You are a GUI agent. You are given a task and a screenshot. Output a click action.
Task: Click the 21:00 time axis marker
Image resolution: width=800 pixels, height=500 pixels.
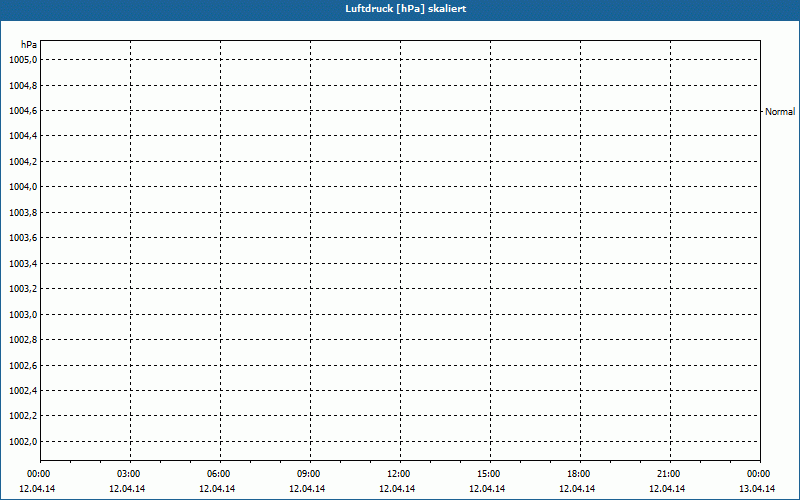[x=669, y=474]
